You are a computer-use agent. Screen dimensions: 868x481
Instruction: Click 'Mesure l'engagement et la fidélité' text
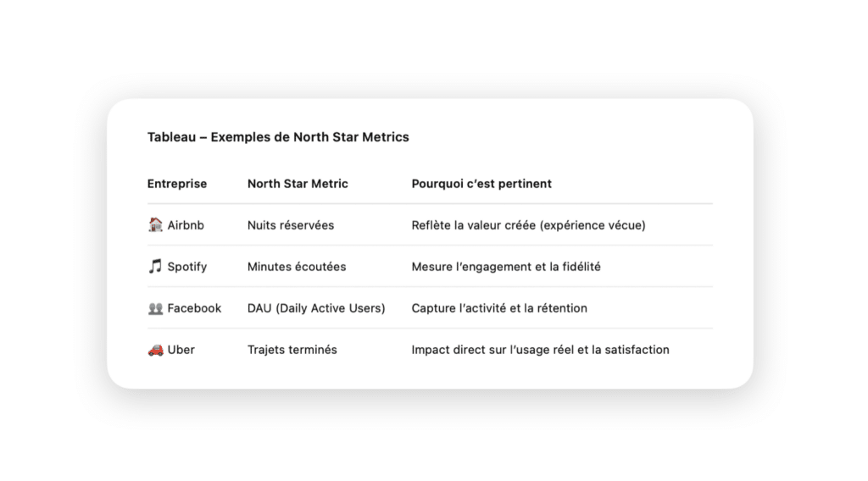506,267
